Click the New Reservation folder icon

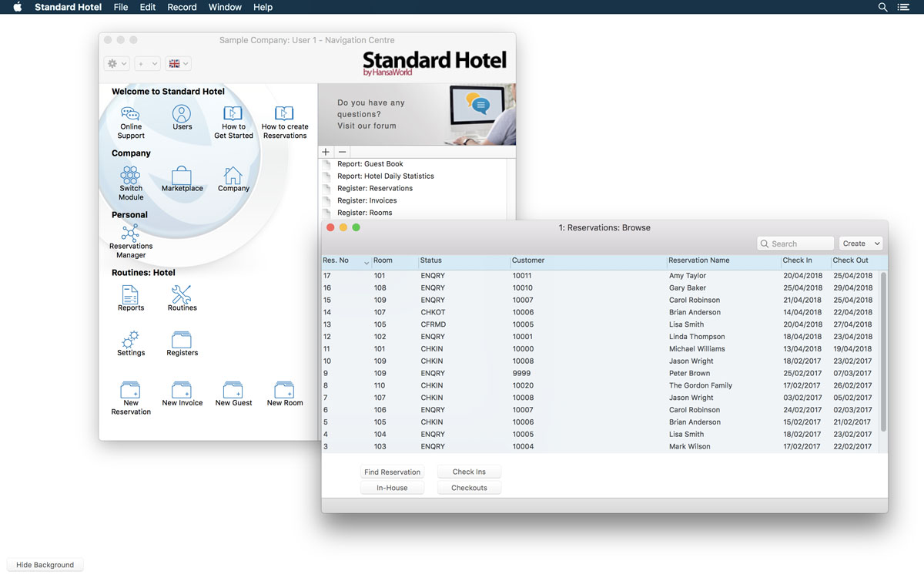click(131, 390)
